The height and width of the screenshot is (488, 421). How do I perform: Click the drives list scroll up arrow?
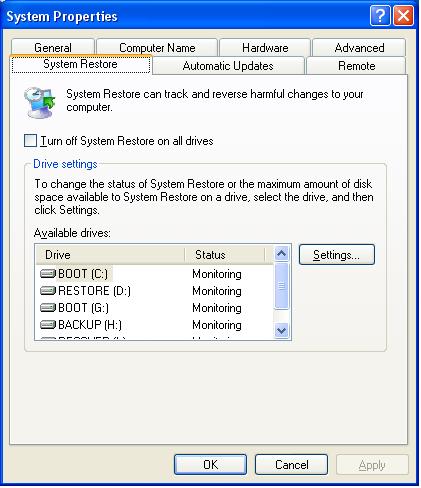[281, 254]
